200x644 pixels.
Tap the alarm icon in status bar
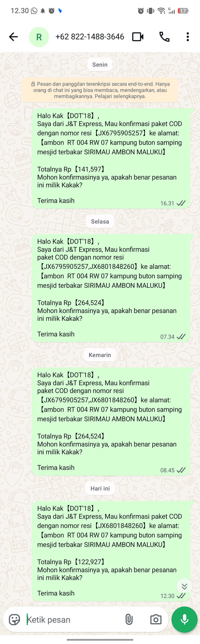[141, 11]
